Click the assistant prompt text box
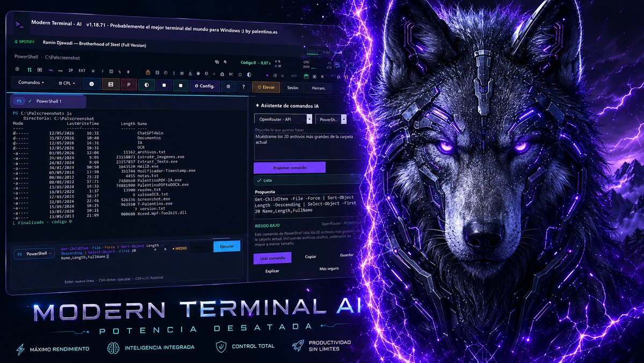This screenshot has height=363, width=644. 307,146
